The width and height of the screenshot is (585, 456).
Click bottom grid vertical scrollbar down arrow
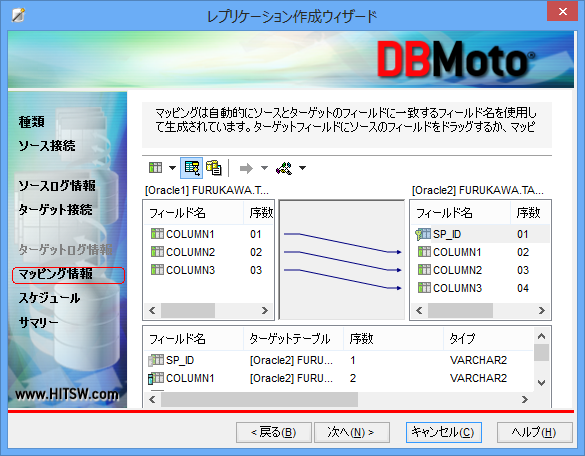[542, 382]
